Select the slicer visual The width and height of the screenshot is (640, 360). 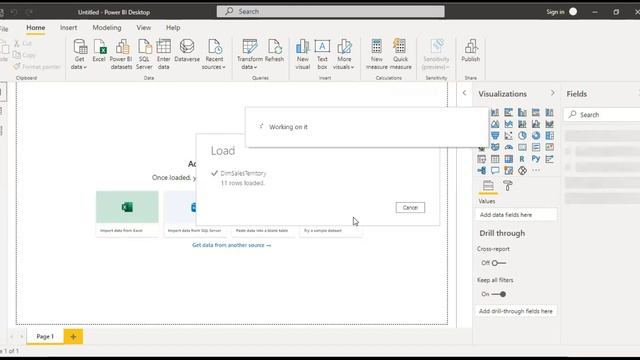pos(481,159)
